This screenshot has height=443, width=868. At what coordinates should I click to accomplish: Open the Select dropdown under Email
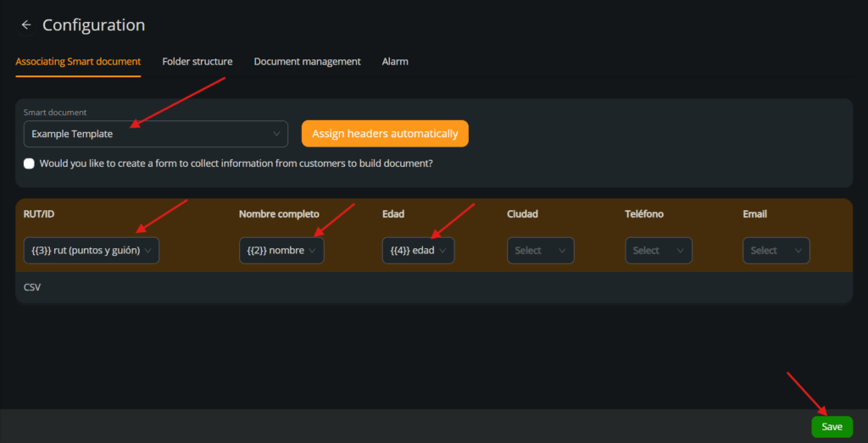776,251
